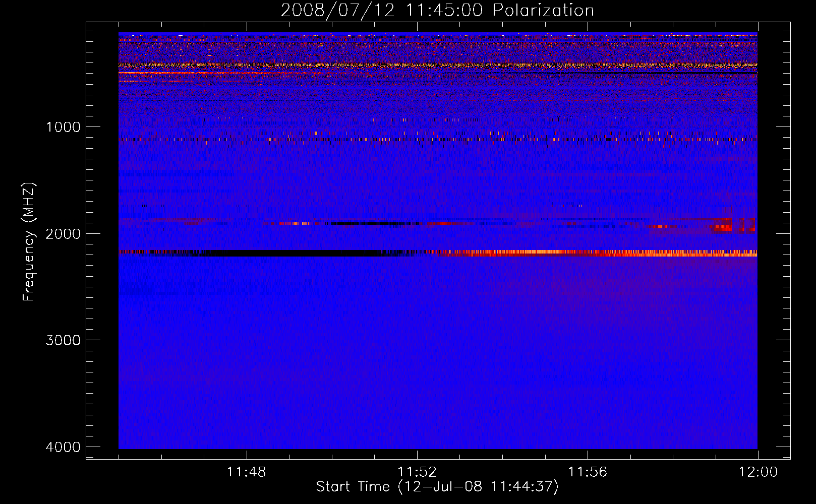Click the 11:52 time tick label
The image size is (816, 504).
click(x=417, y=472)
